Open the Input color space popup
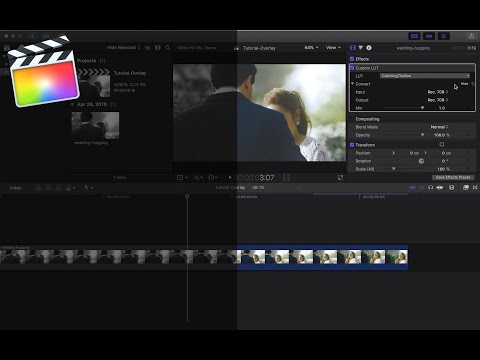 (438, 92)
